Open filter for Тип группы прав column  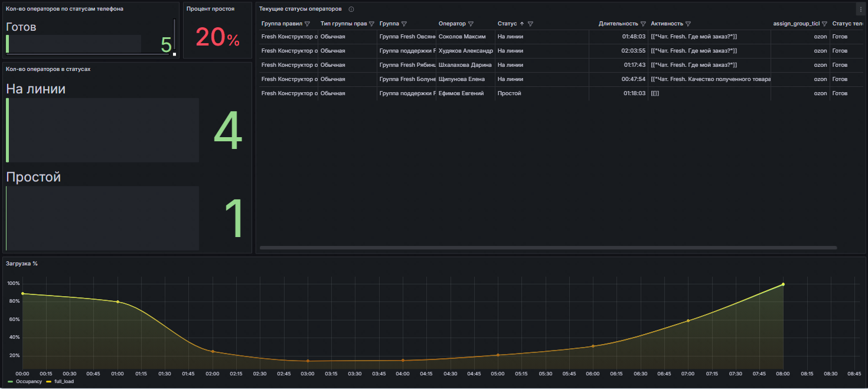click(x=371, y=24)
